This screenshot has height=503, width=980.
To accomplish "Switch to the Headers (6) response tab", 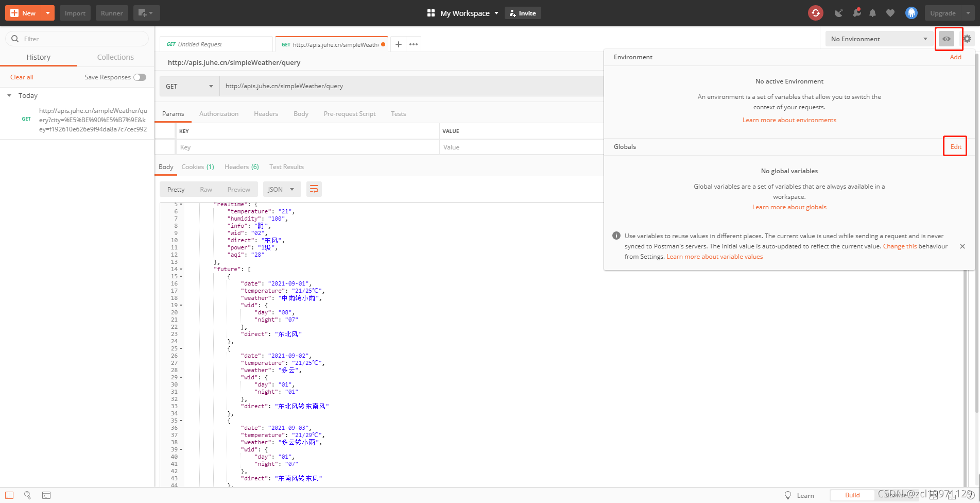I will [x=242, y=167].
